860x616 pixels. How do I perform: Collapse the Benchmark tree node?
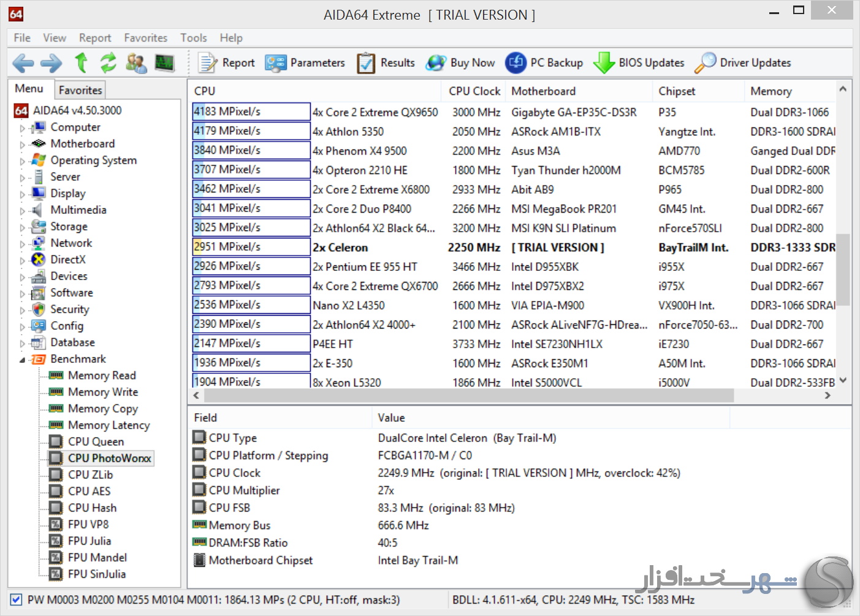[23, 360]
